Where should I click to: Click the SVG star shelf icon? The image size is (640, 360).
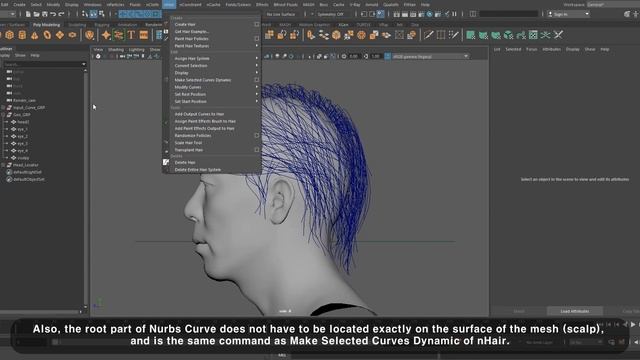[x=106, y=35]
